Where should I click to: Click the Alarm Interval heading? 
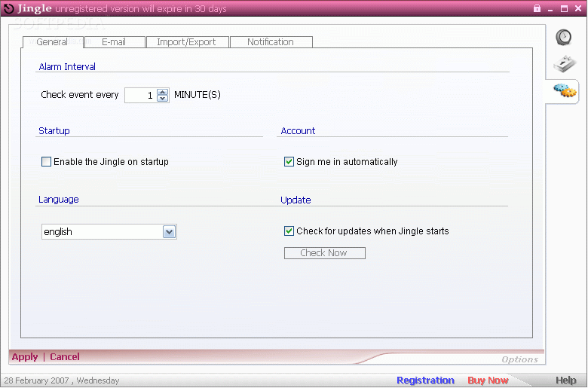point(67,67)
